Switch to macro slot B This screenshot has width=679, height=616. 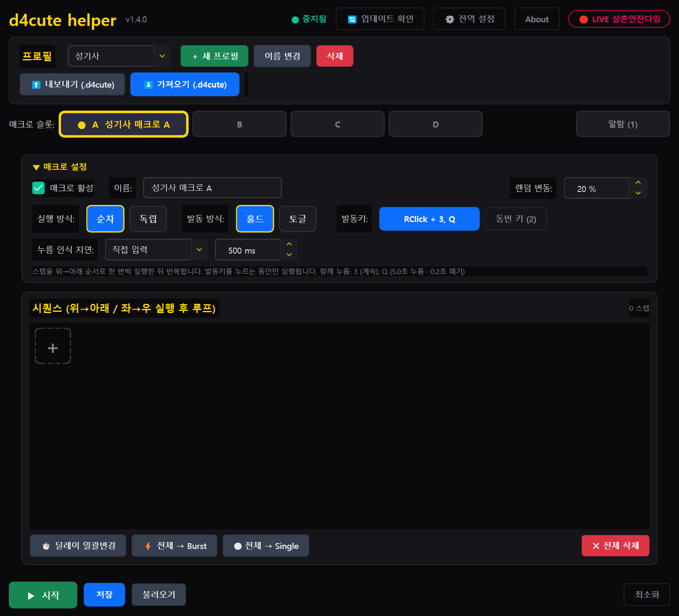pos(239,124)
